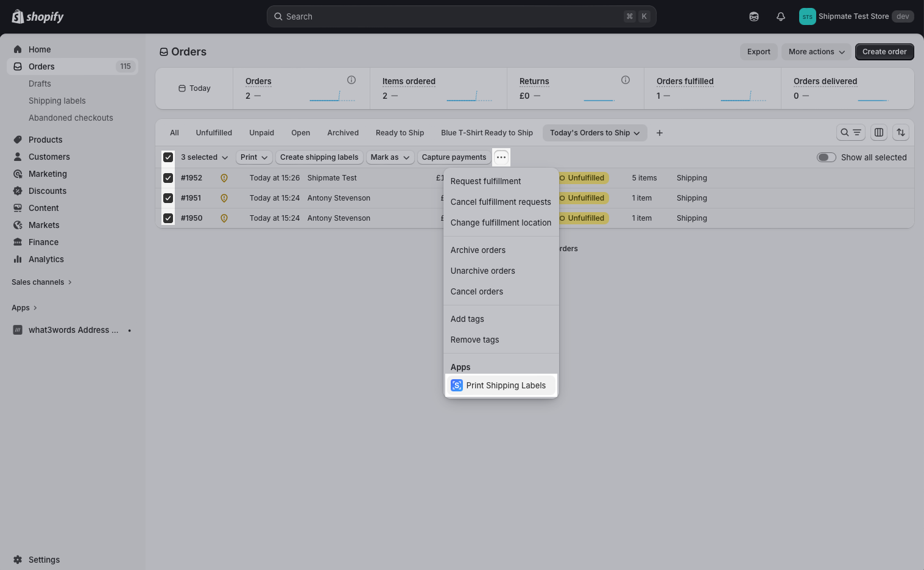The width and height of the screenshot is (924, 570).
Task: Open the three-dots more actions button
Action: coord(501,157)
